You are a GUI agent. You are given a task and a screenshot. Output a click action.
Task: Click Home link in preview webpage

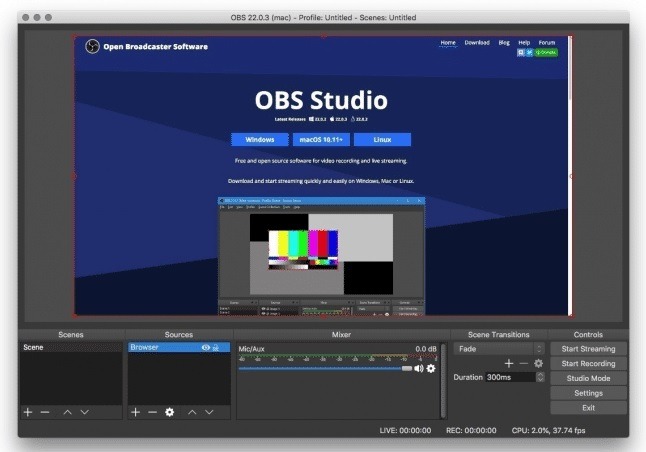(448, 42)
